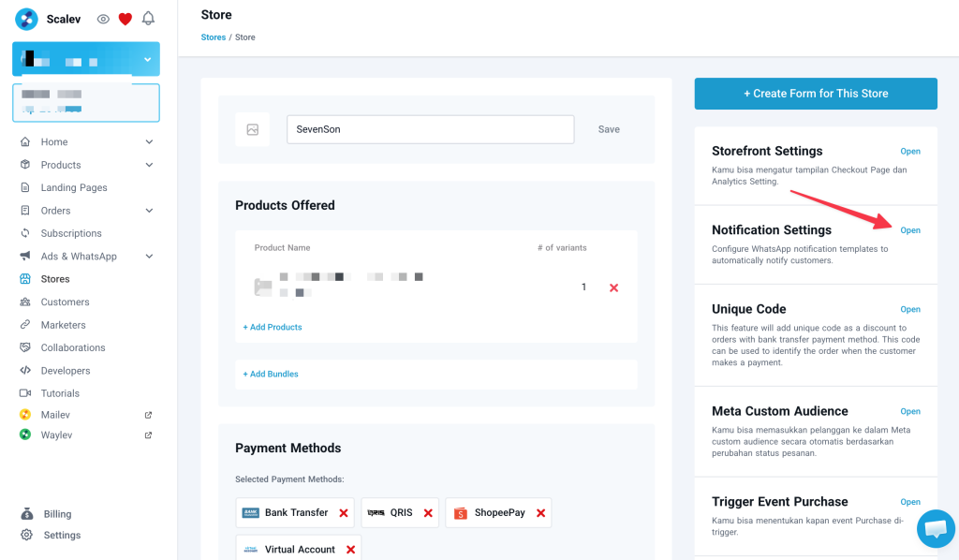This screenshot has height=560, width=959.
Task: Remove the product with red X
Action: (x=613, y=287)
